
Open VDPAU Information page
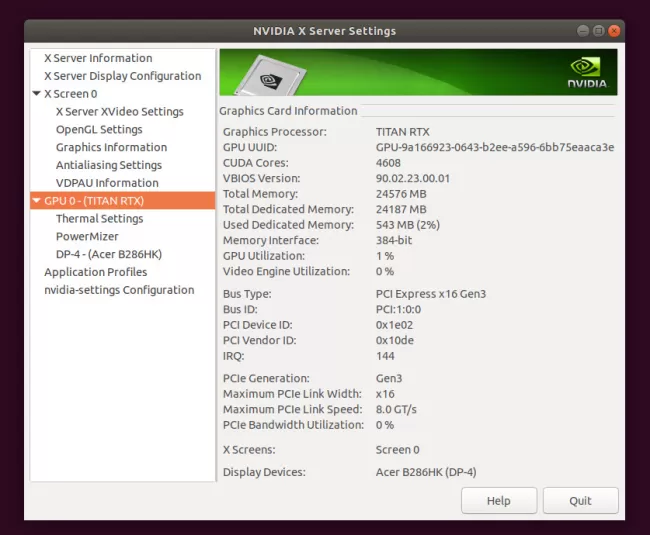click(107, 183)
